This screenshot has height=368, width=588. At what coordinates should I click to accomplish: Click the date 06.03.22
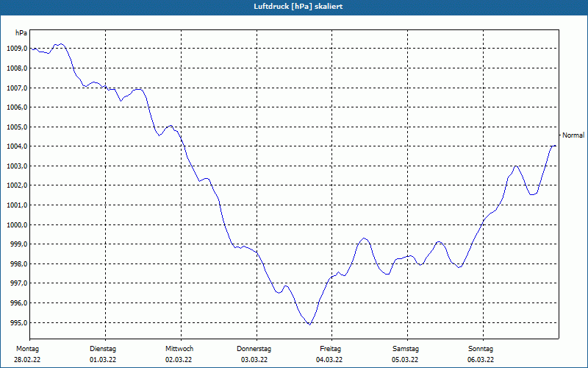click(481, 360)
